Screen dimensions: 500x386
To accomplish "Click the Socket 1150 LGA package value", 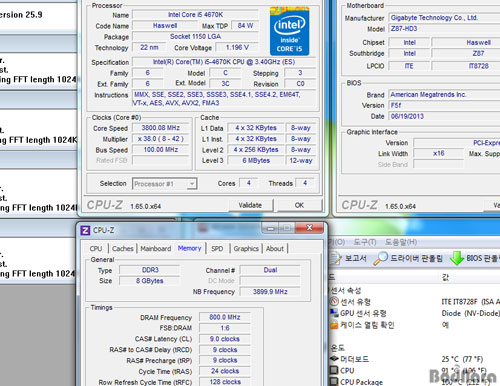I will [195, 37].
